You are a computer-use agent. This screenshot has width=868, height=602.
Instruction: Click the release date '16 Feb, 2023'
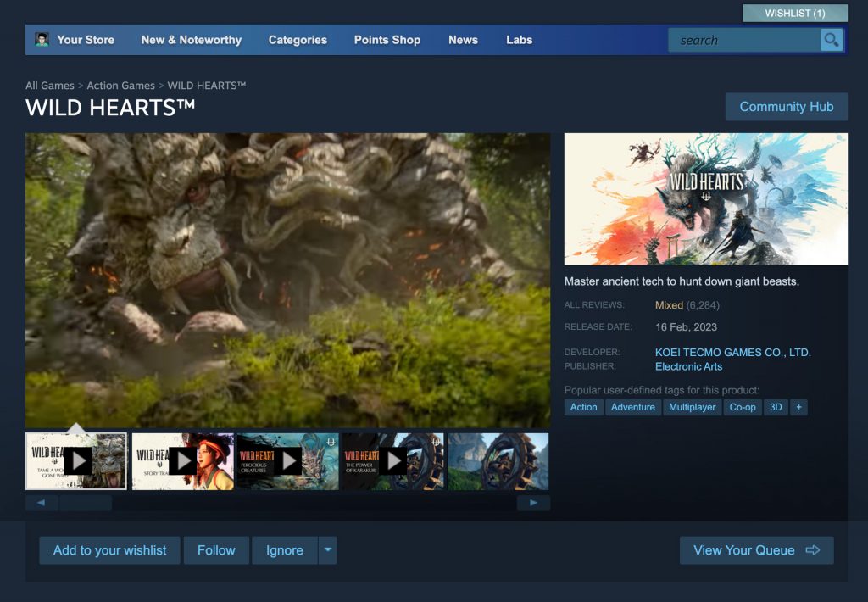[x=686, y=327]
